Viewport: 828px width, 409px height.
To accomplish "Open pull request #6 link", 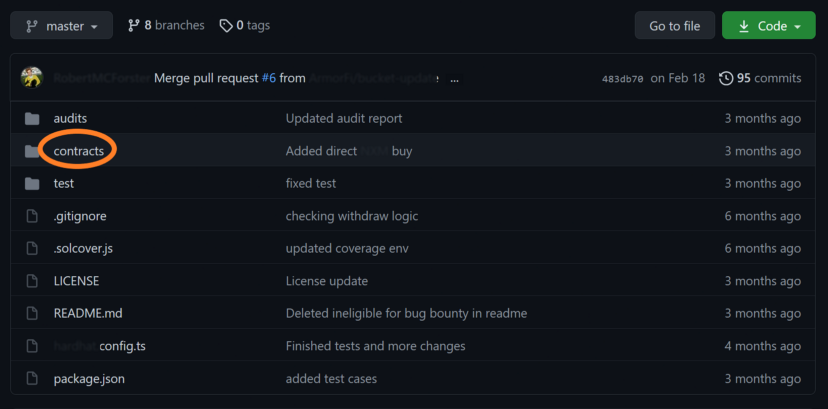I will [268, 78].
